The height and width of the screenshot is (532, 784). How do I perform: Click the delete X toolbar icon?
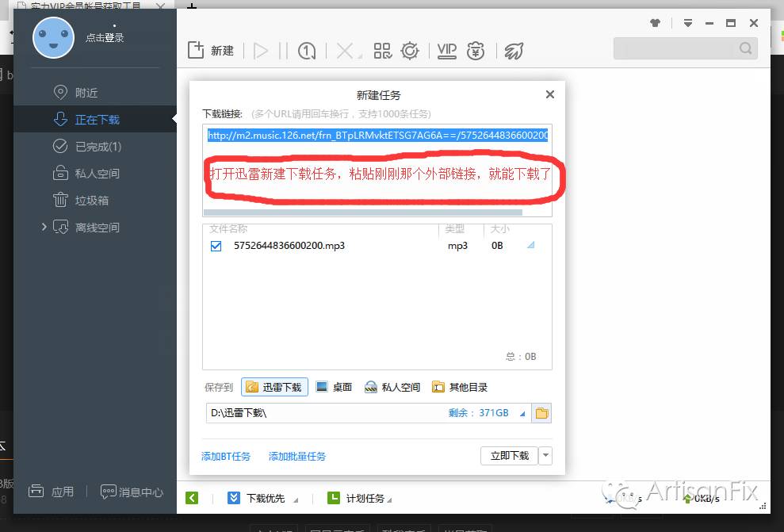(x=346, y=51)
